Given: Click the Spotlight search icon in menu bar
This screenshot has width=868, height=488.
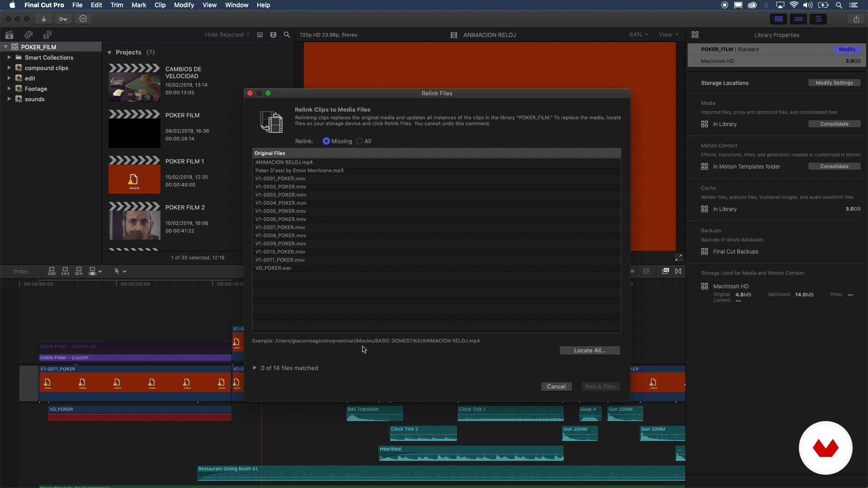Looking at the screenshot, I should (839, 5).
